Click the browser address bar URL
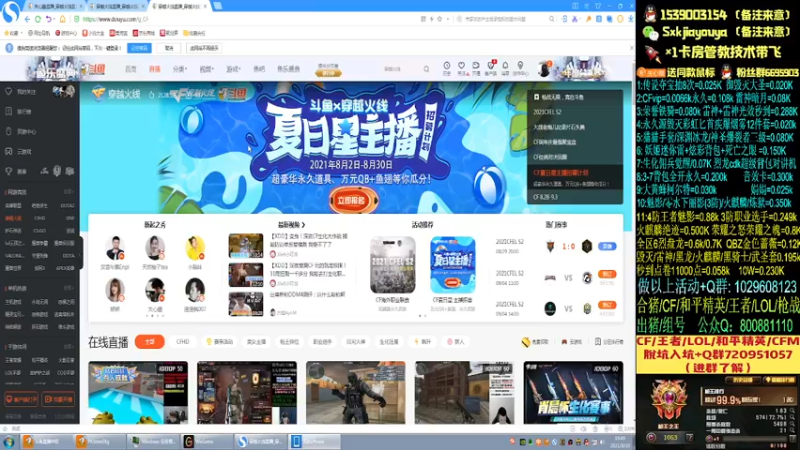 pos(115,19)
